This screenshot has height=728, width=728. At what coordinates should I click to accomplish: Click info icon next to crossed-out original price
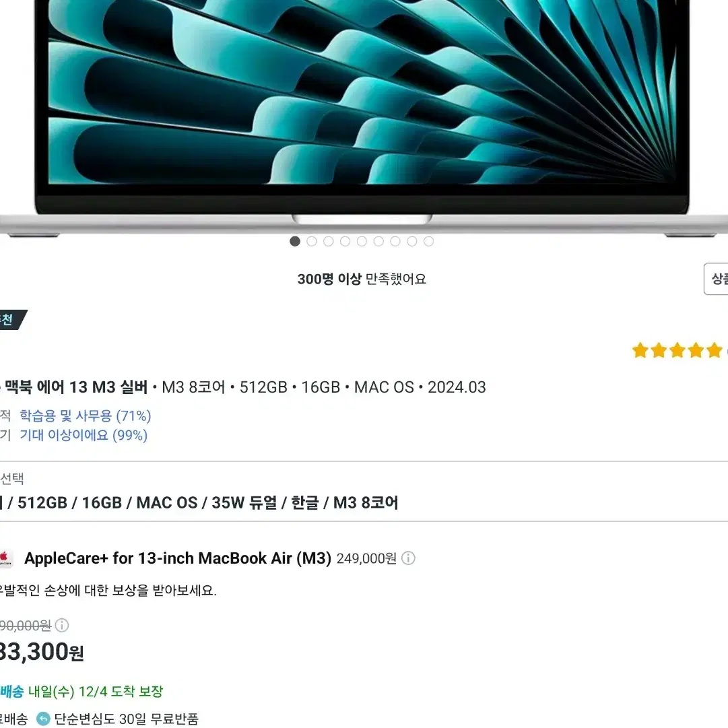[x=62, y=626]
